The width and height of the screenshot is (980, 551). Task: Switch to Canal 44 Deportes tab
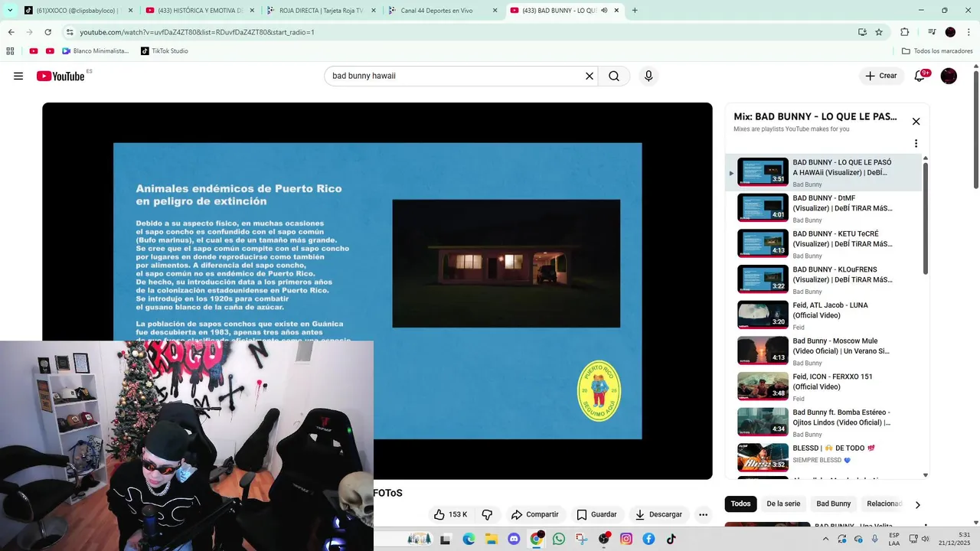(x=443, y=10)
